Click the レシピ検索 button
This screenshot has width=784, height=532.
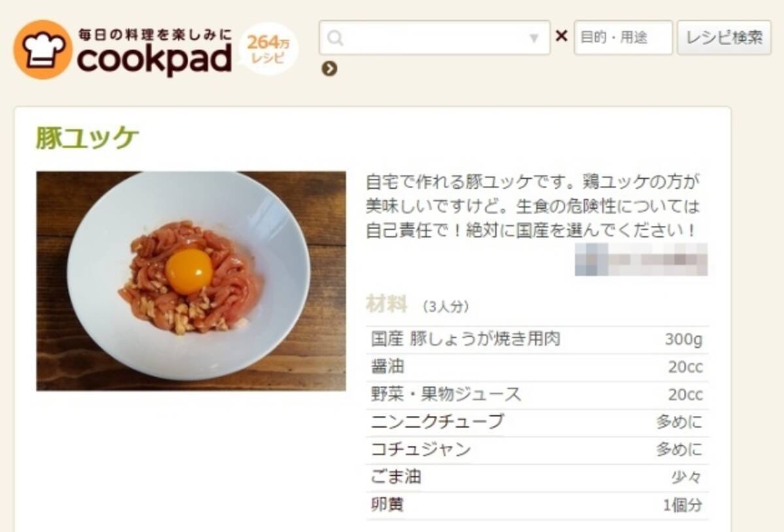724,38
